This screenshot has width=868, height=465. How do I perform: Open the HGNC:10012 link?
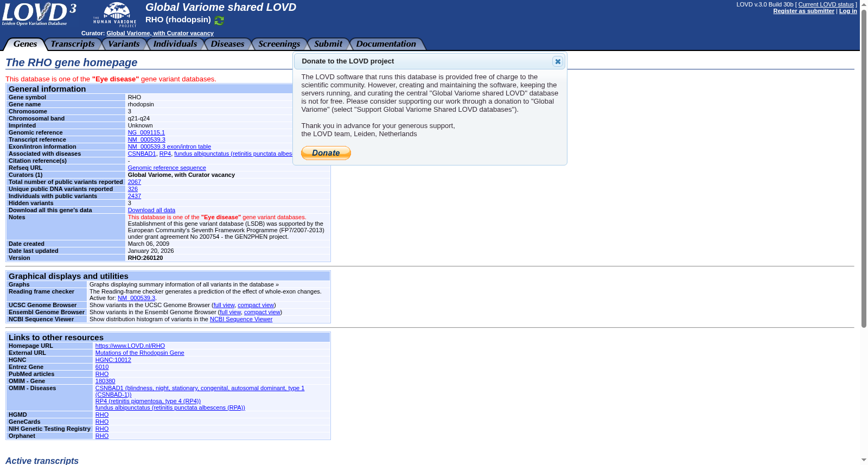point(113,360)
